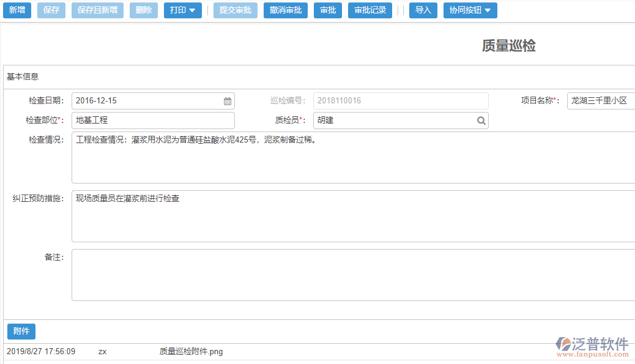
Task: Click the 附件 button
Action: pos(21,332)
